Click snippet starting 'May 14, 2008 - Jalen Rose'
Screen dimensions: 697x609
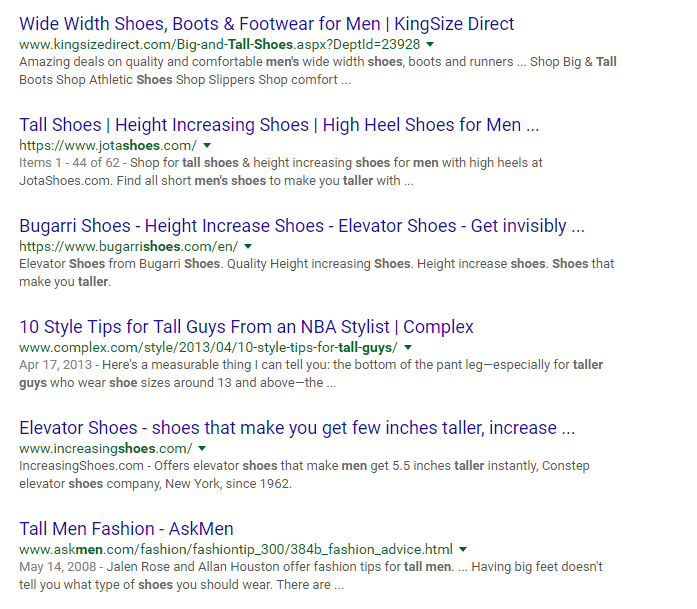click(311, 575)
